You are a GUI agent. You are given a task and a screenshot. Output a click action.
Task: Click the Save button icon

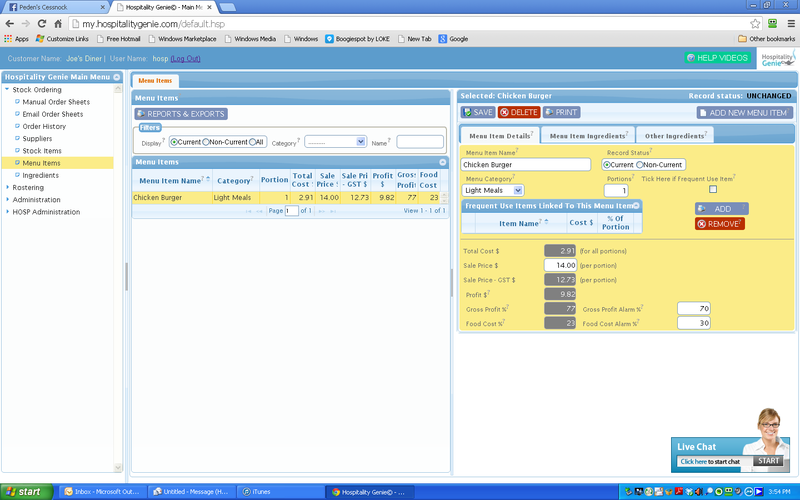[467, 112]
